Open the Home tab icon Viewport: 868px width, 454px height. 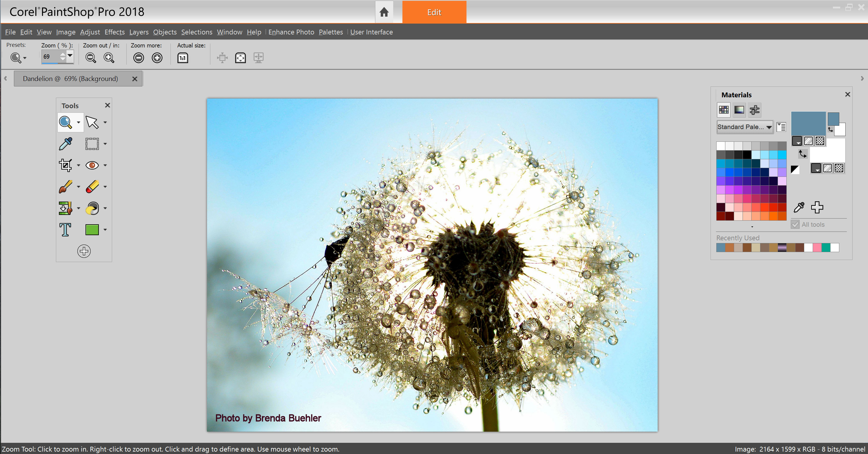click(384, 12)
